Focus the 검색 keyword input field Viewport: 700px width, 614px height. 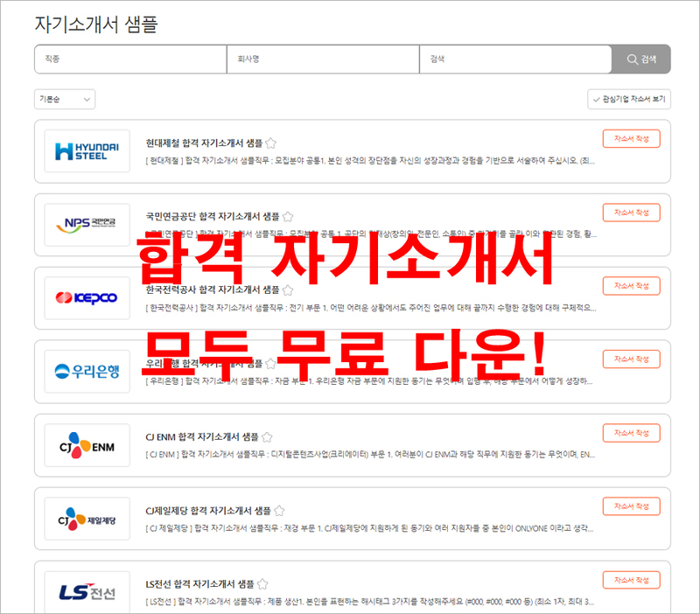coord(515,59)
